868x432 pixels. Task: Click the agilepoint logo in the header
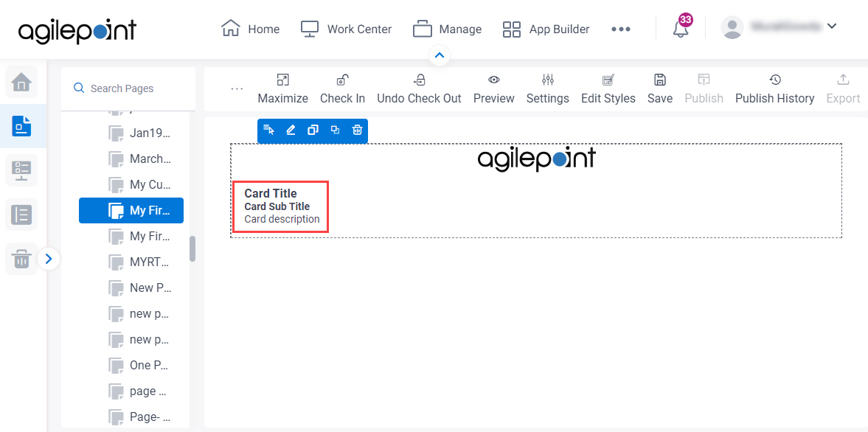[x=77, y=31]
